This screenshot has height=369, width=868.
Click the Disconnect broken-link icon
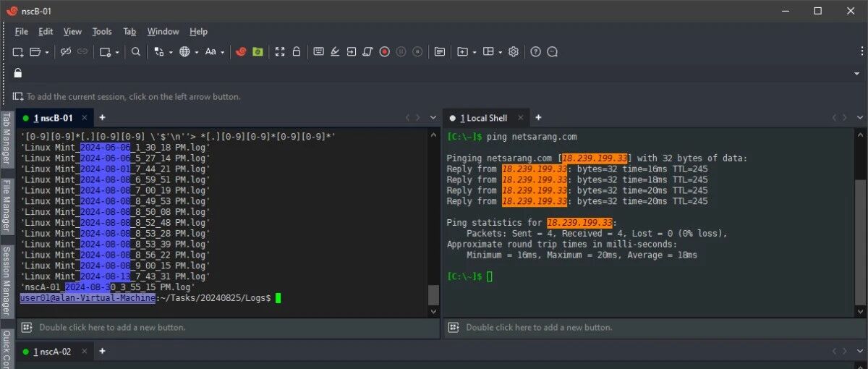coord(65,52)
